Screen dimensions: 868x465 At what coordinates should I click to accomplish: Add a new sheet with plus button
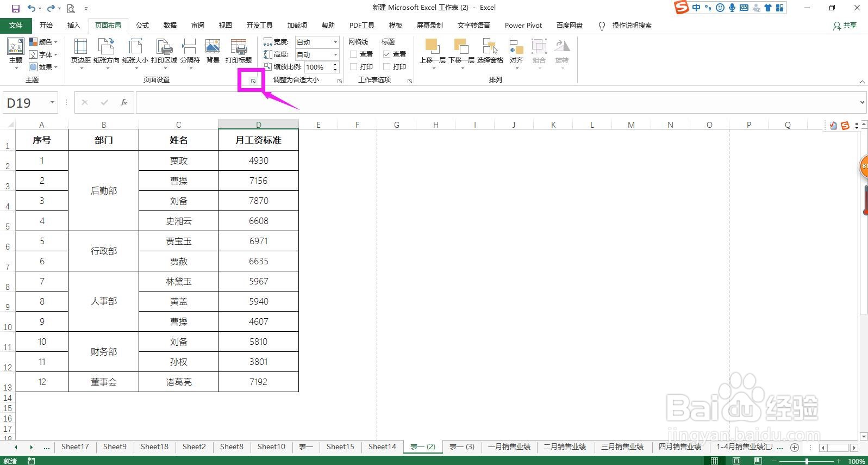point(795,447)
